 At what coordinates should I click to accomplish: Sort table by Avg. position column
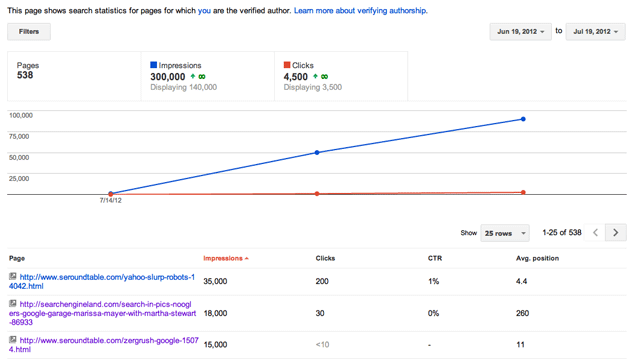pyautogui.click(x=538, y=258)
